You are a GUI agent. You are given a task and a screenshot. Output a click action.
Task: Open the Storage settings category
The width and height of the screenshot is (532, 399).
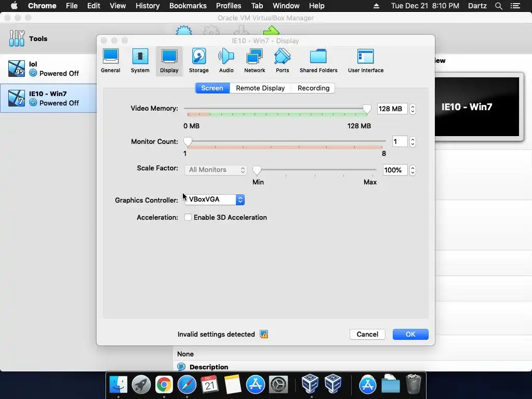[x=199, y=61]
